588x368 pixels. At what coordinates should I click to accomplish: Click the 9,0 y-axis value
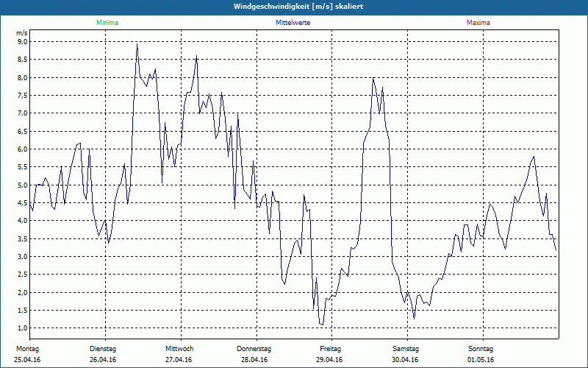pos(23,42)
